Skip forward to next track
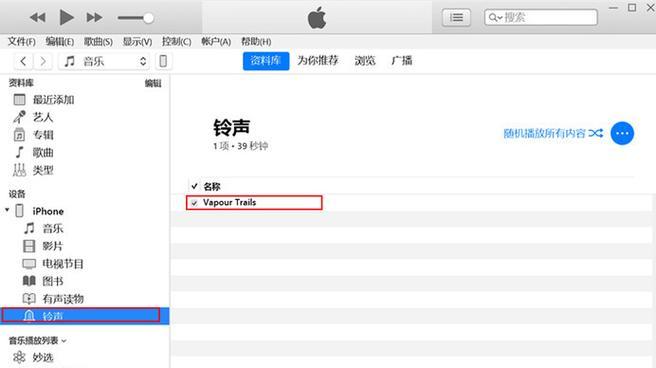Screen dimensions: 656x368 point(94,18)
